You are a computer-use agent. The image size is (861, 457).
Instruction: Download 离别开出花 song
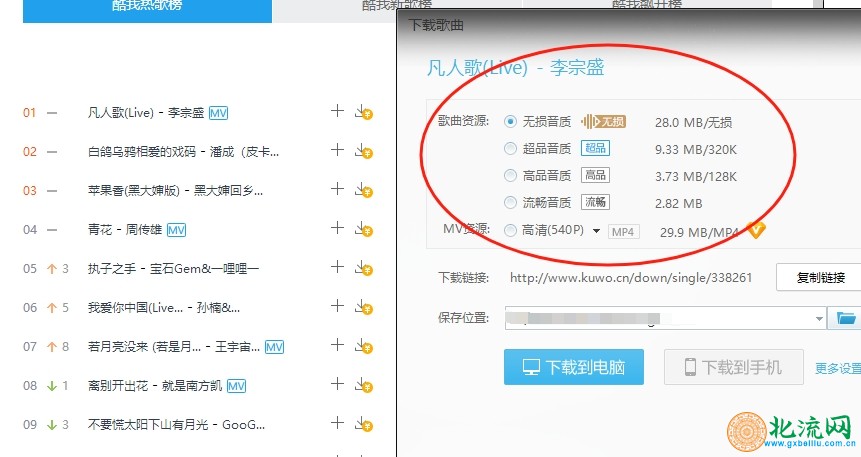pos(364,386)
